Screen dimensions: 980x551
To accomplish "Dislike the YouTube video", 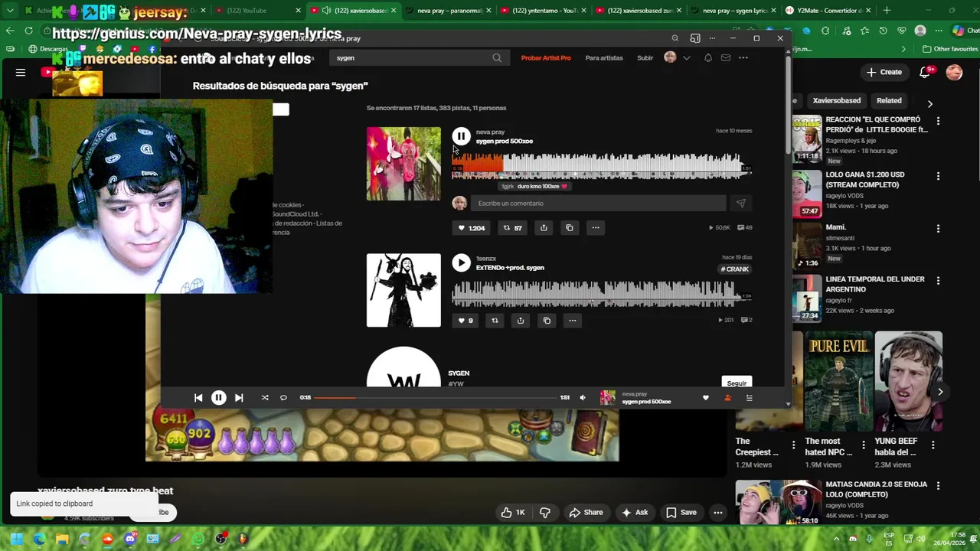I will point(545,513).
